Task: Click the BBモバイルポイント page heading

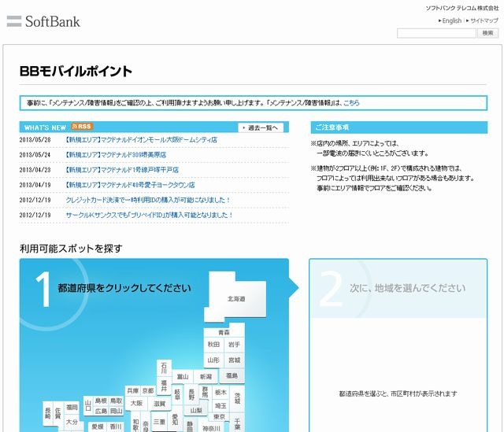Action: click(76, 71)
